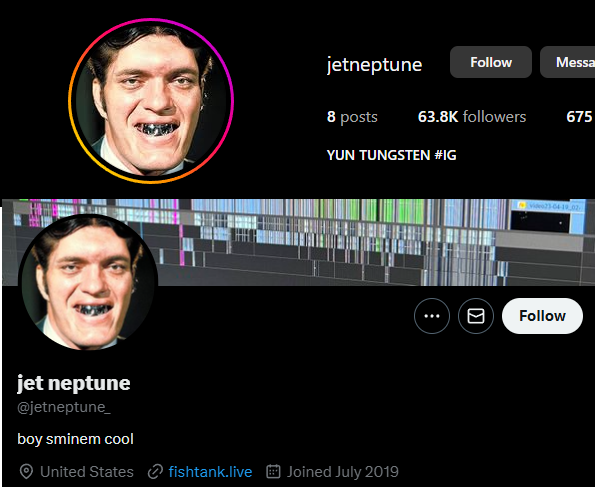
Task: Visit the fishtank.live website link
Action: click(210, 472)
